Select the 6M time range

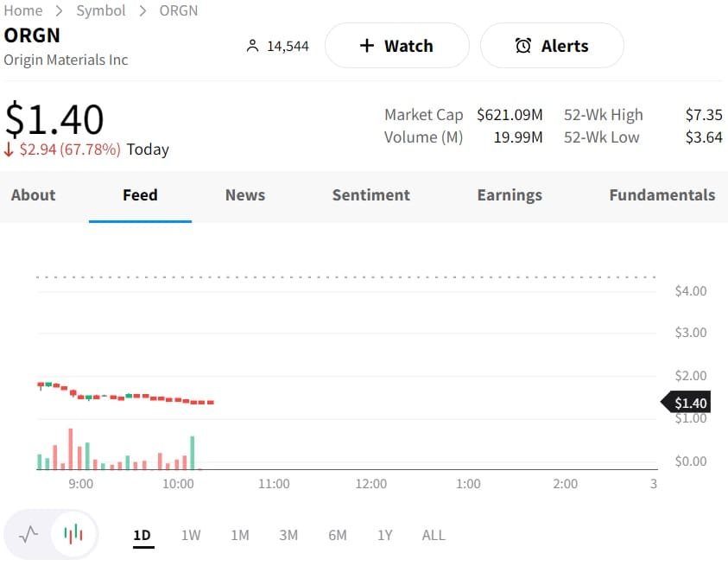pyautogui.click(x=338, y=535)
